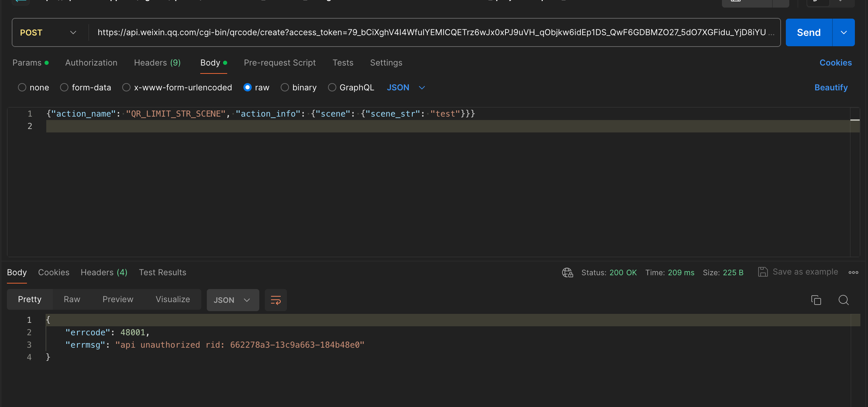
Task: Open the three-dot response options menu
Action: [x=853, y=272]
